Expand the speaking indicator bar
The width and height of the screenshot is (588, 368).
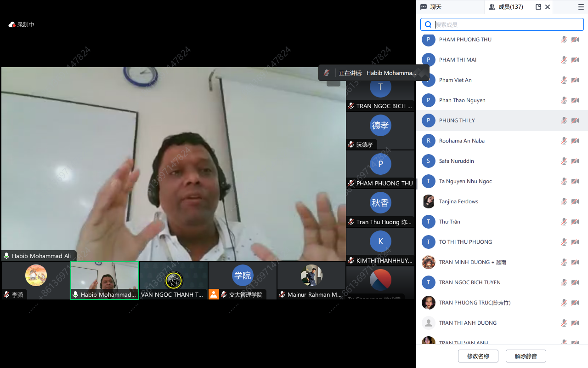coord(421,73)
